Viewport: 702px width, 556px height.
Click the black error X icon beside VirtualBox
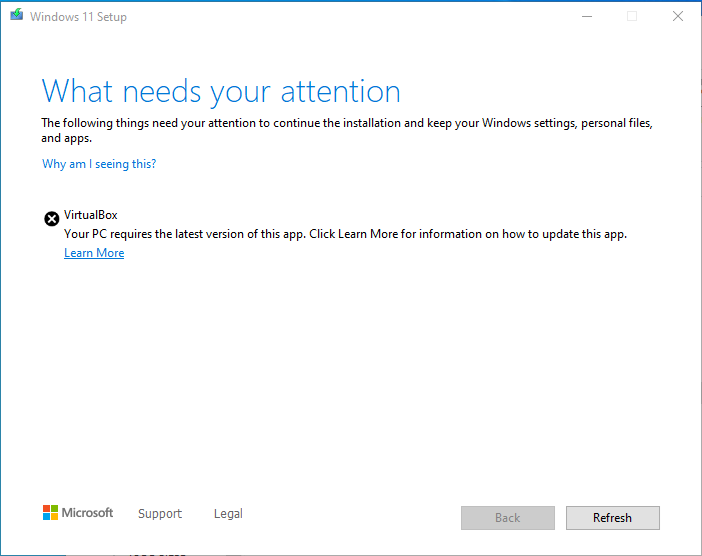51,219
